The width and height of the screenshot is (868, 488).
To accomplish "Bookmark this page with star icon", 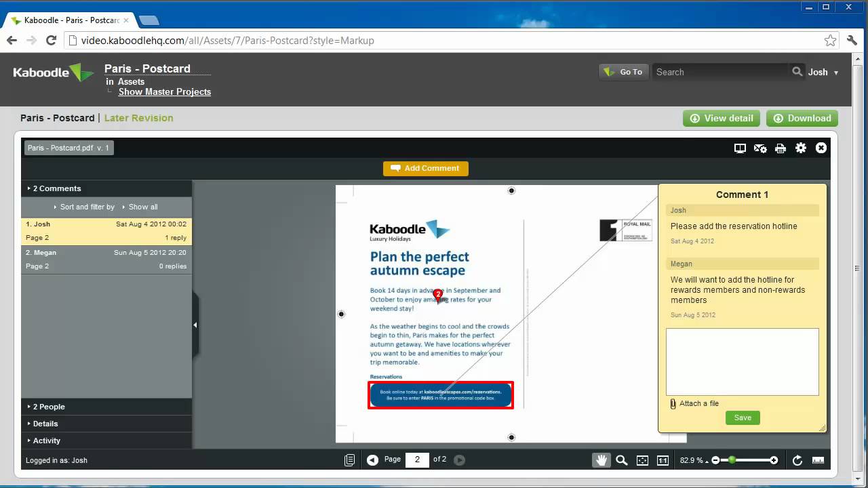I will (830, 41).
